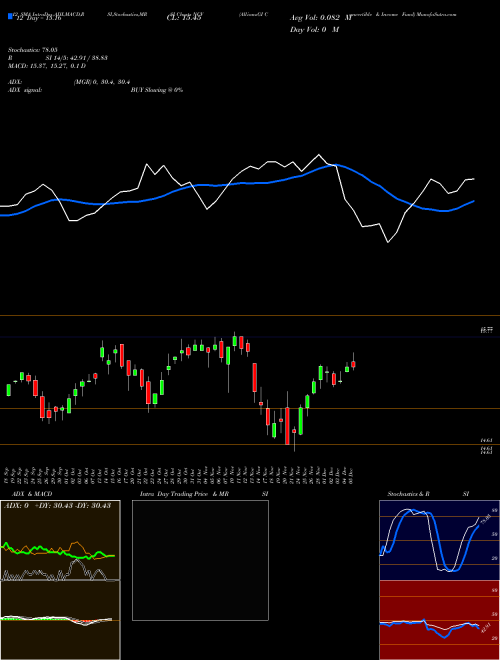Click the "ADX & MACD" panel title
This screenshot has width=500, height=660.
point(32,494)
